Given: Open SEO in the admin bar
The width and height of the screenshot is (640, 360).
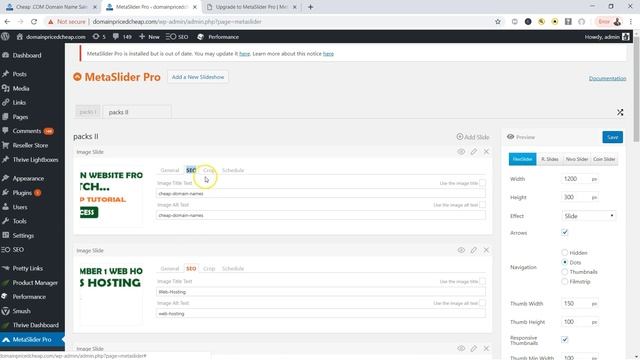Looking at the screenshot, I should (177, 37).
